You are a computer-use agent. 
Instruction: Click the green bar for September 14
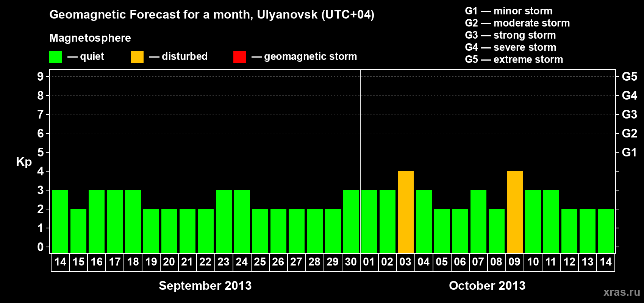point(60,221)
